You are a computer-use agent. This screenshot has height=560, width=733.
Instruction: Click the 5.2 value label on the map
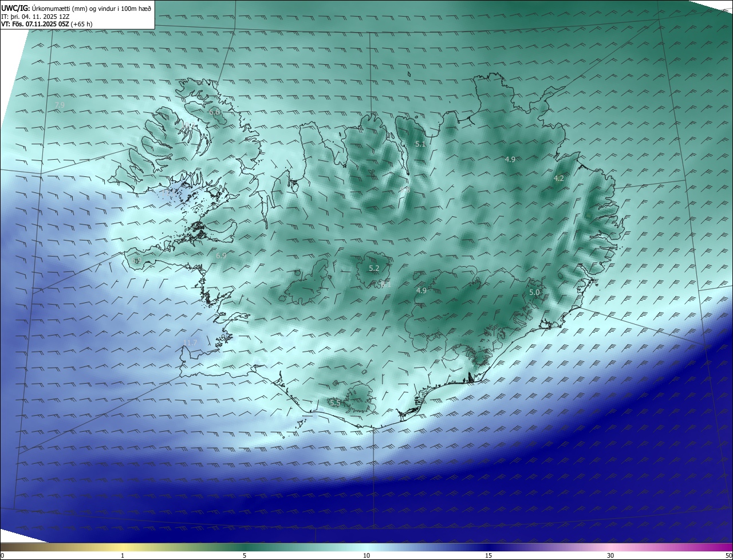[x=374, y=268]
